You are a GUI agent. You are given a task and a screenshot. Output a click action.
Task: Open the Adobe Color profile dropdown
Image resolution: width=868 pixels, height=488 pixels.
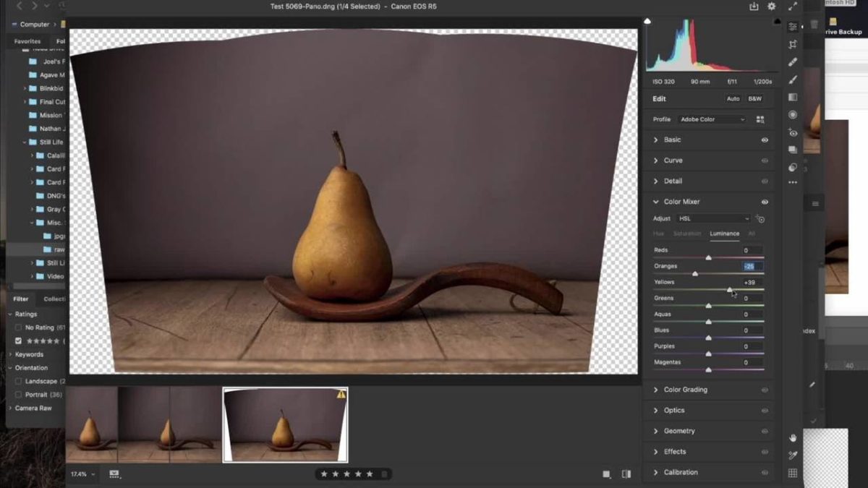coord(712,119)
